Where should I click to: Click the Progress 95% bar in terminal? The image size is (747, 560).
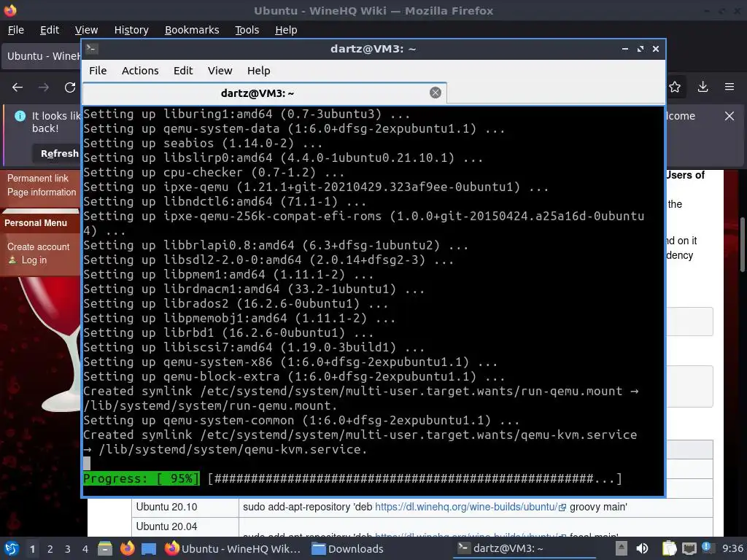[141, 478]
